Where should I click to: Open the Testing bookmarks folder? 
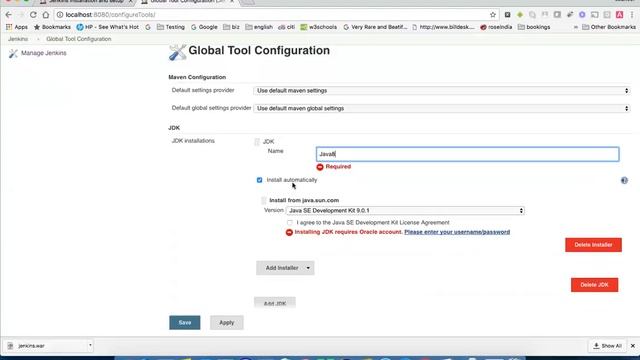pos(171,27)
